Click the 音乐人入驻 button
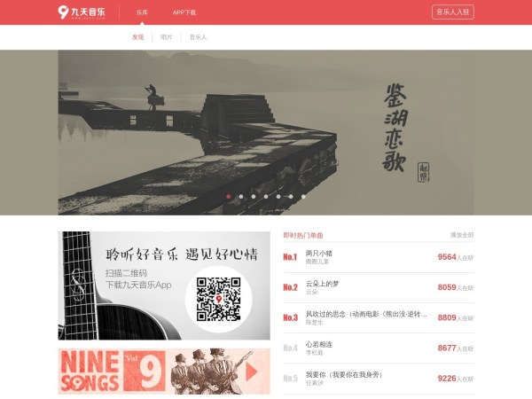Viewport: 532px width, 399px height. (x=453, y=12)
